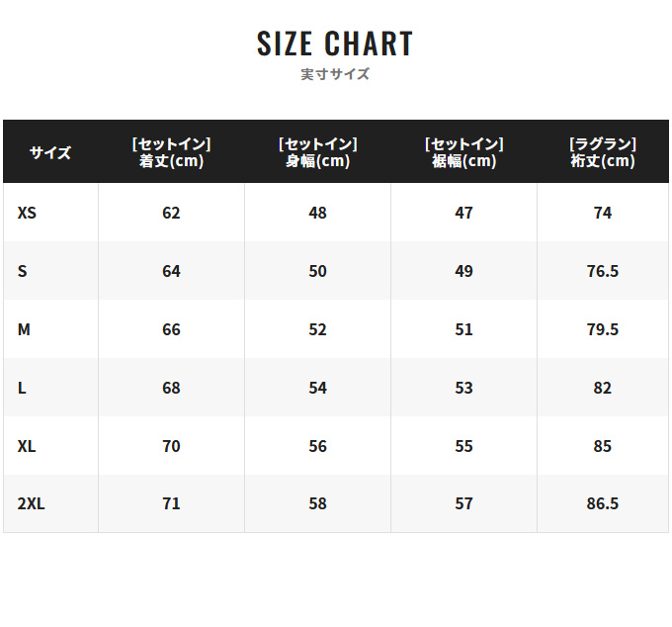This screenshot has width=672, height=627.
Task: Click the 2XL size row label
Action: click(x=31, y=503)
